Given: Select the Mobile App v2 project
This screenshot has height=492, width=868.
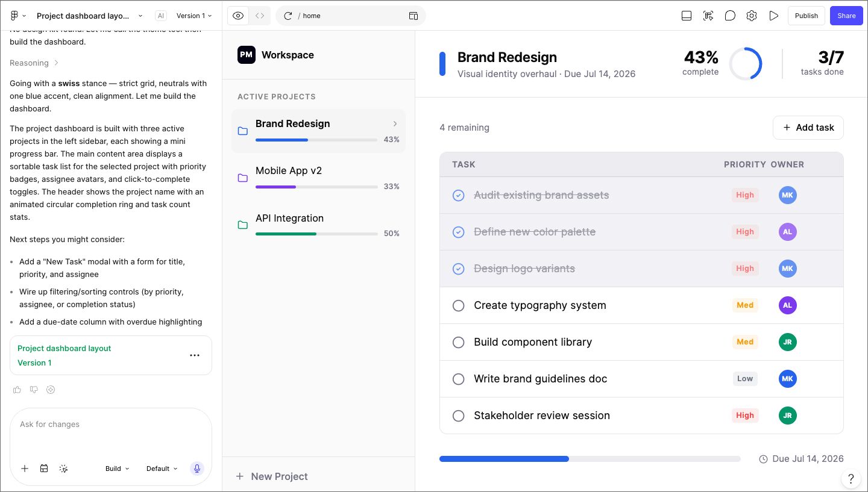Looking at the screenshot, I should tap(318, 178).
